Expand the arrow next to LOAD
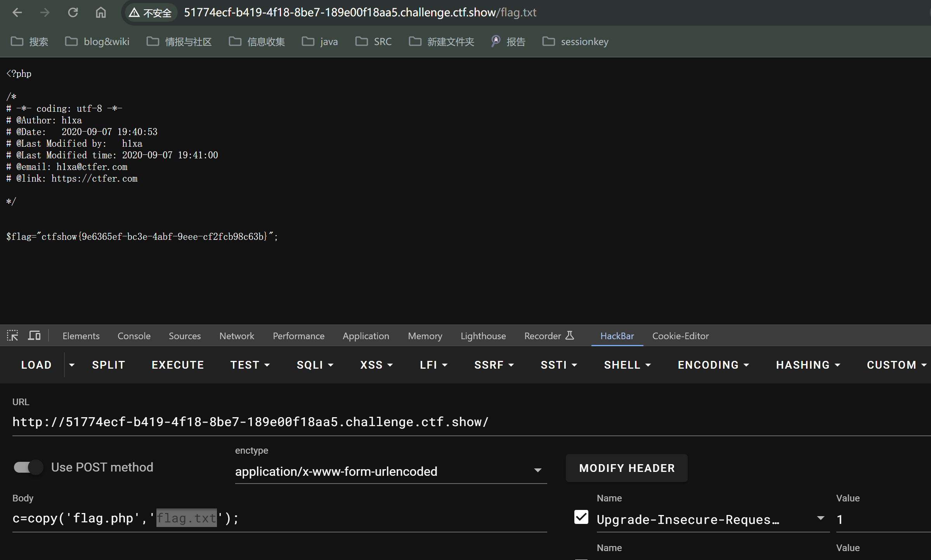Screen dimensions: 931x560 pos(72,365)
